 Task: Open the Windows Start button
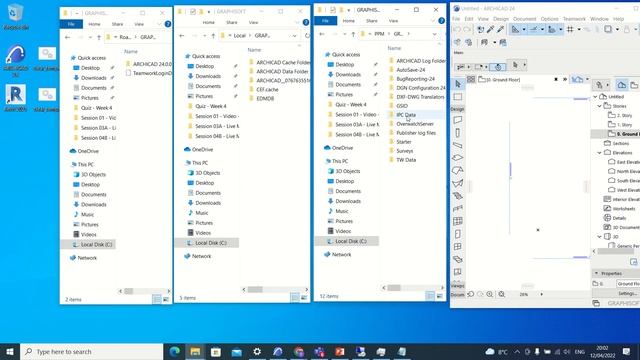tap(10, 351)
